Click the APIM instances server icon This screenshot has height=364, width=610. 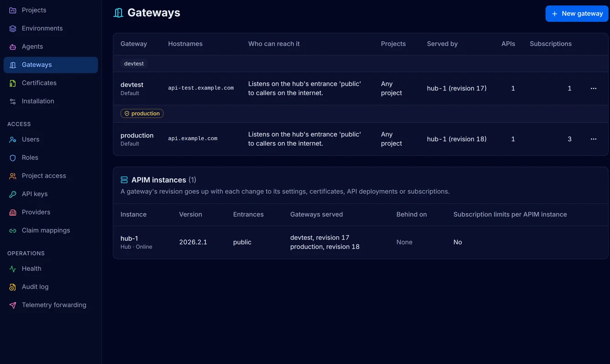[x=124, y=180]
